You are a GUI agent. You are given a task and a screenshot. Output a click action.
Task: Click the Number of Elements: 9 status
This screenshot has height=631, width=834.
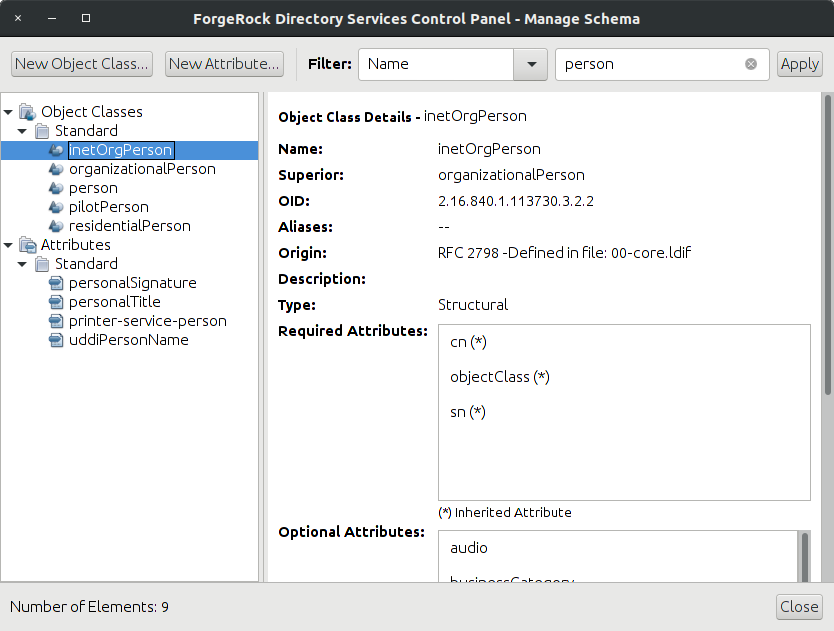(89, 607)
